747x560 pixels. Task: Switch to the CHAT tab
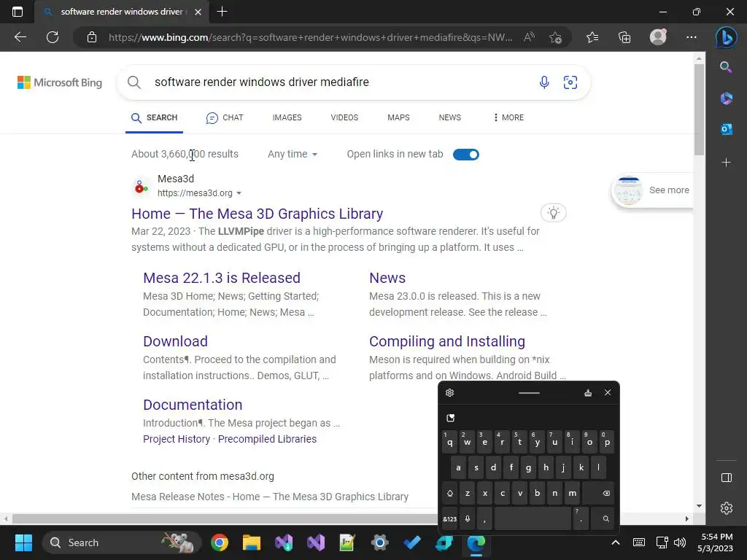225,117
